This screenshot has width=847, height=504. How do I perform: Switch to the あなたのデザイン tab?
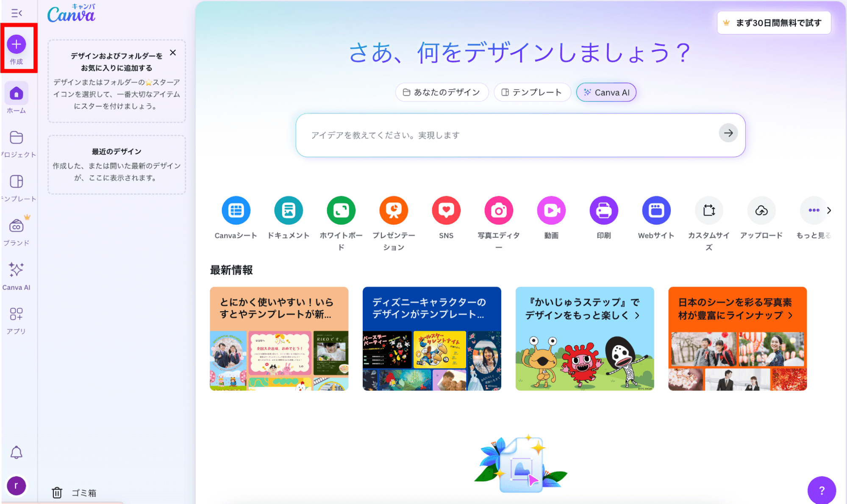442,92
